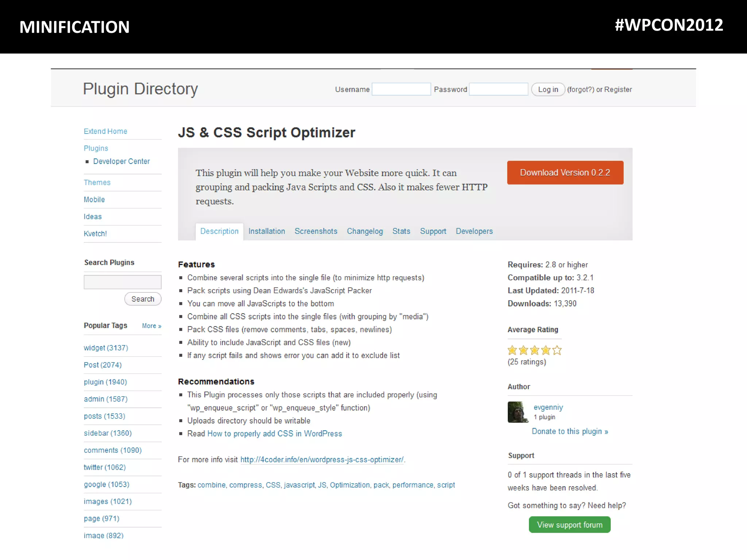Open the Donate to this plugin link
The image size is (747, 560).
tap(570, 431)
